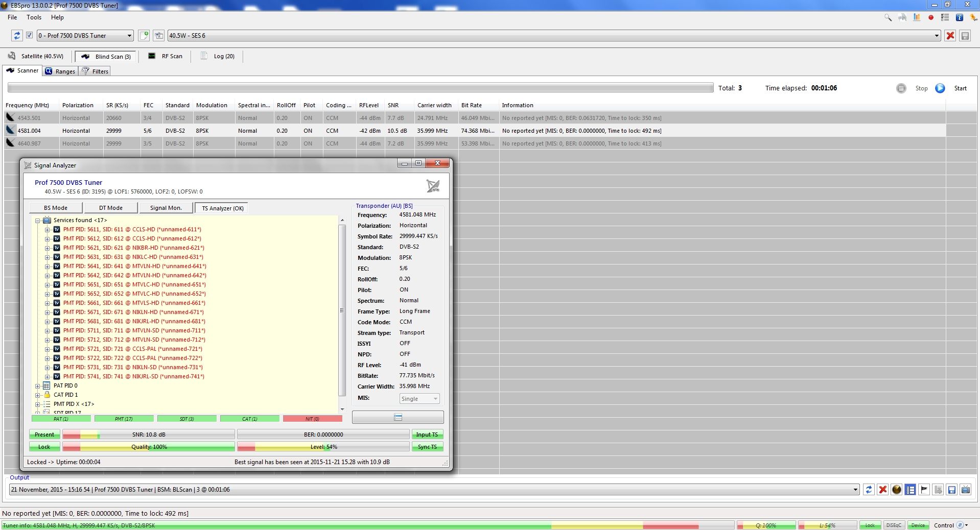Click the Signal Mon. button

click(166, 208)
